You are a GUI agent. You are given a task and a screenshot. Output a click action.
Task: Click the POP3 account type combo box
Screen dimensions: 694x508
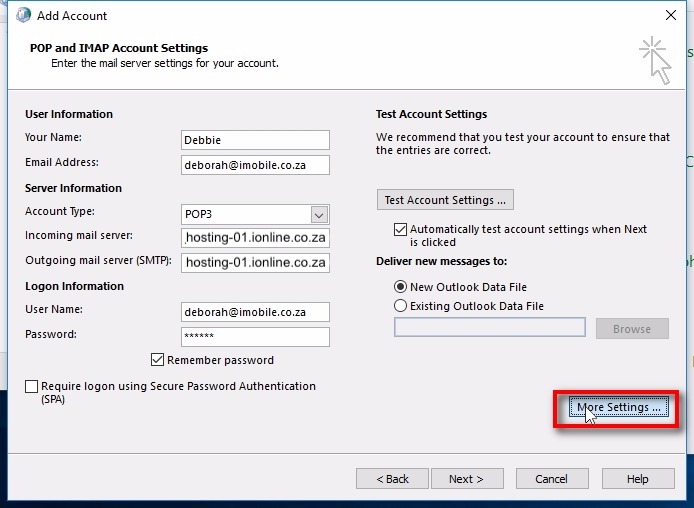point(255,215)
